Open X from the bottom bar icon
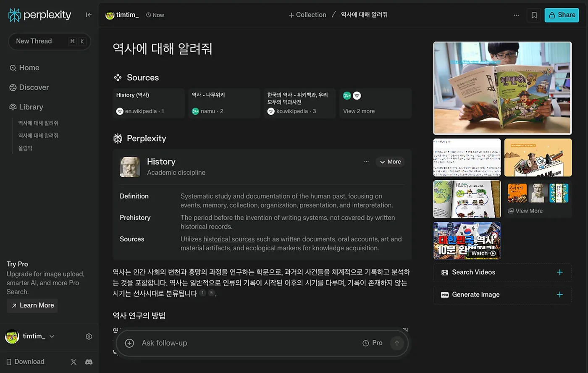Screen dimensions: 588x373 pyautogui.click(x=73, y=362)
